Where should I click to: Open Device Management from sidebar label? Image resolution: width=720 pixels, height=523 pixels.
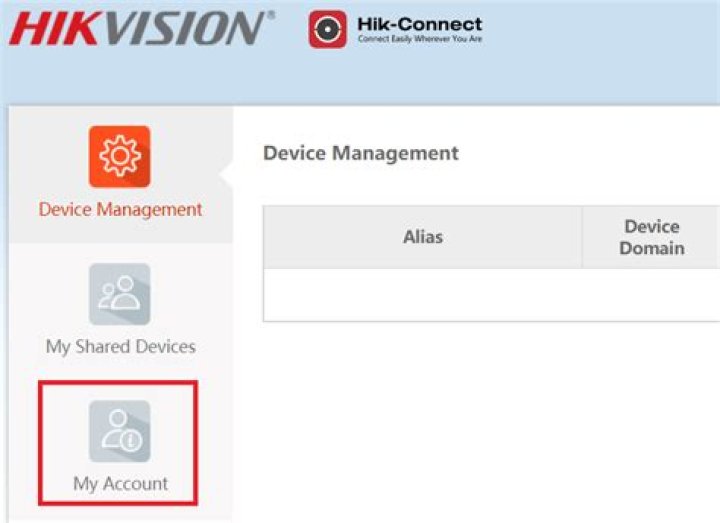(120, 210)
